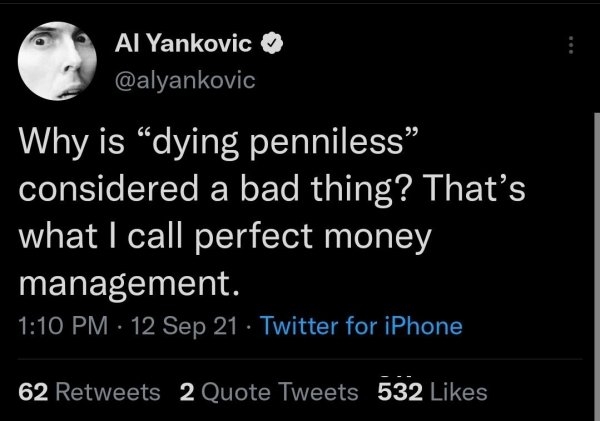Click the word "management." in the tweet
This screenshot has height=421, width=600.
coord(130,287)
